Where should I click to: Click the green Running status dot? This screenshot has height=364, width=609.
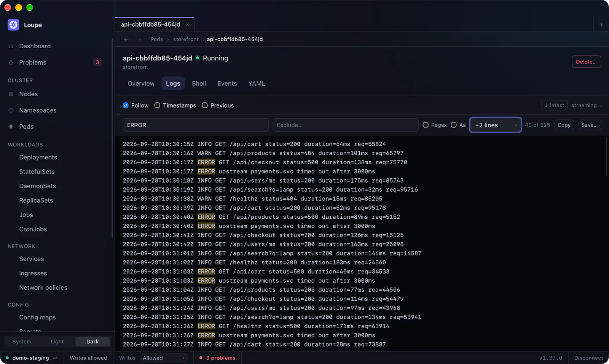[x=198, y=58]
